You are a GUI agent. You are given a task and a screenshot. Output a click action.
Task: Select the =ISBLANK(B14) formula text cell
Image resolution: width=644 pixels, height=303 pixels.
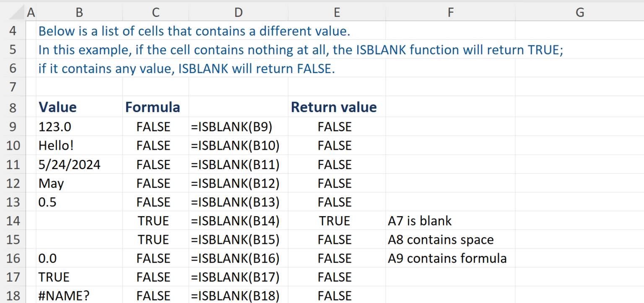(235, 221)
